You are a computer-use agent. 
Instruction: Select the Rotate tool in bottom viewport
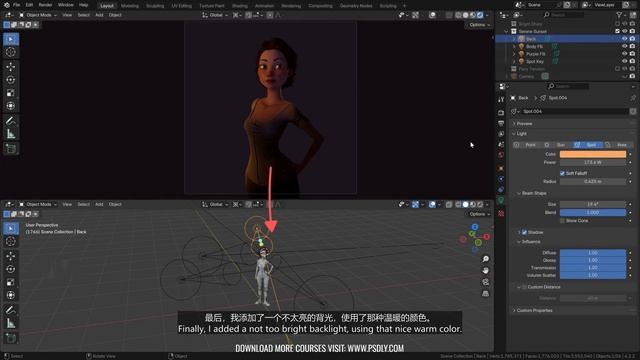[x=11, y=269]
